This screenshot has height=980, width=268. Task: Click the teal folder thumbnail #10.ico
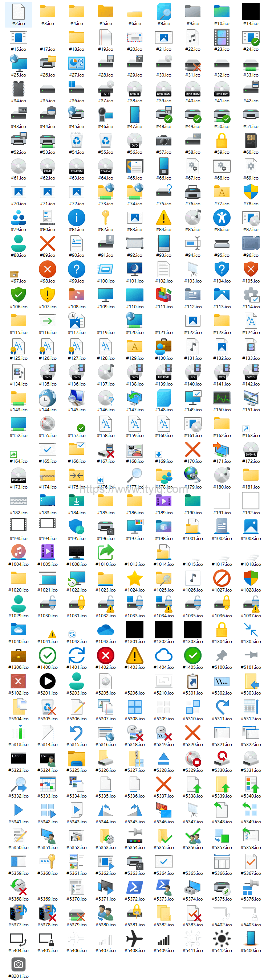[222, 11]
